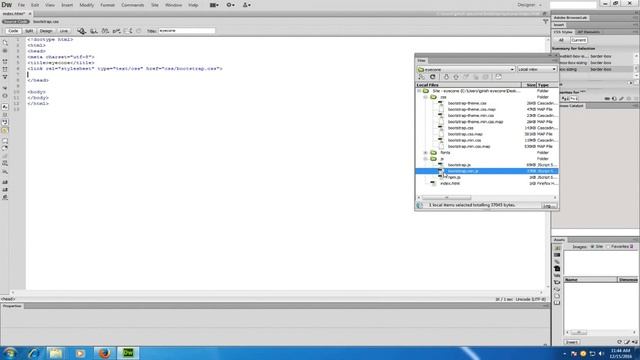Select index.html in Files panel
This screenshot has height=360, width=640.
click(450, 183)
